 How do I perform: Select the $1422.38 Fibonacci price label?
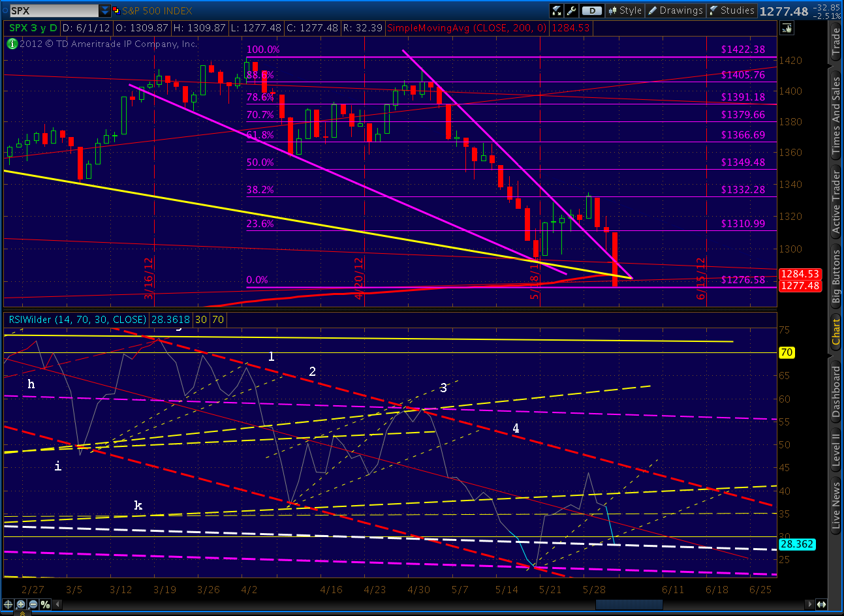(x=743, y=49)
